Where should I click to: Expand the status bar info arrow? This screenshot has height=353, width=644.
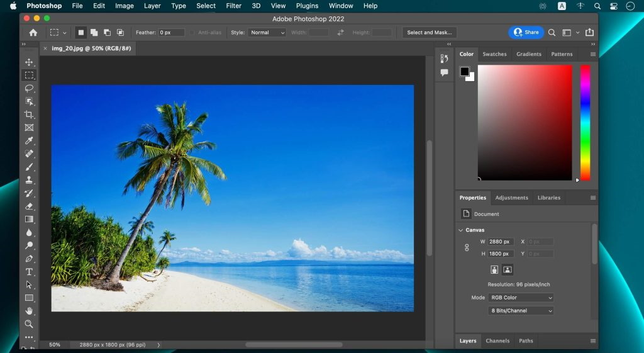pos(158,345)
